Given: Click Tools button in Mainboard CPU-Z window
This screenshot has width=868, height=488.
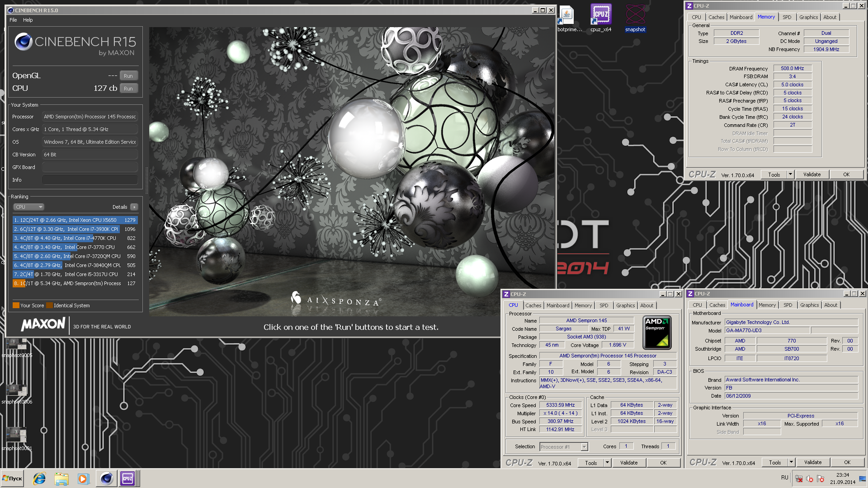Looking at the screenshot, I should pyautogui.click(x=775, y=462).
